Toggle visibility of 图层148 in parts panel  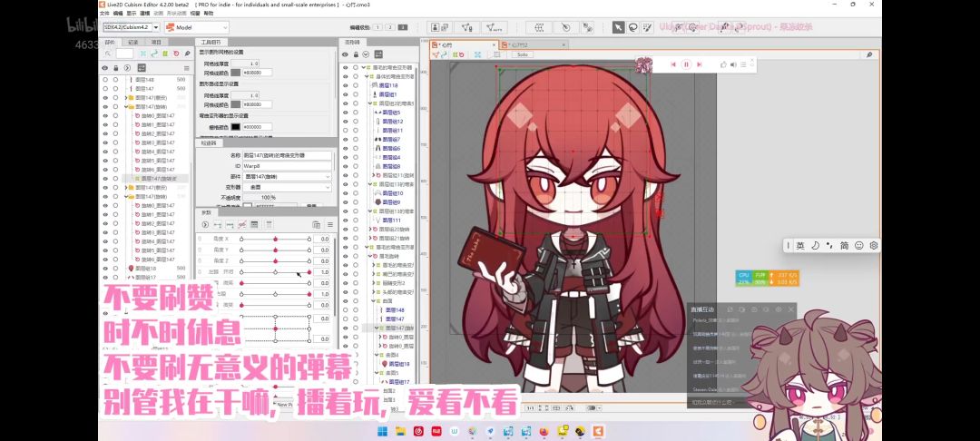click(x=105, y=80)
